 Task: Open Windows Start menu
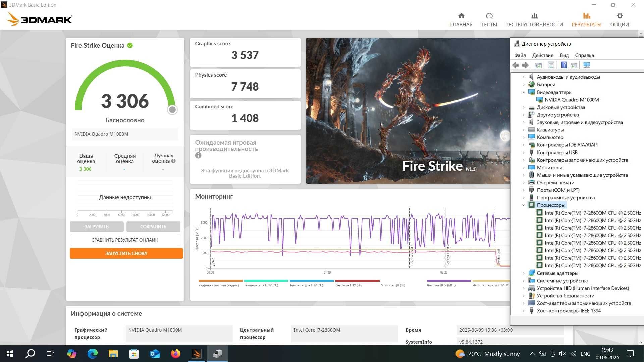tap(10, 354)
